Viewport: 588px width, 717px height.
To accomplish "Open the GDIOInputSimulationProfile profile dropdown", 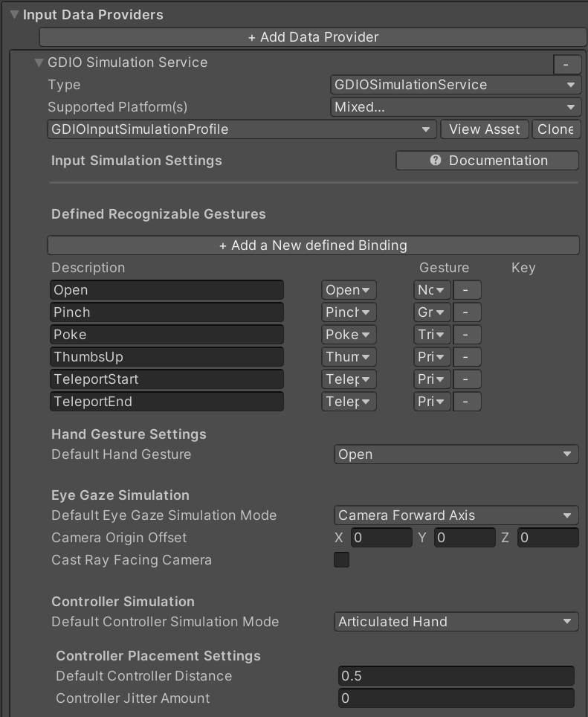I will click(242, 129).
